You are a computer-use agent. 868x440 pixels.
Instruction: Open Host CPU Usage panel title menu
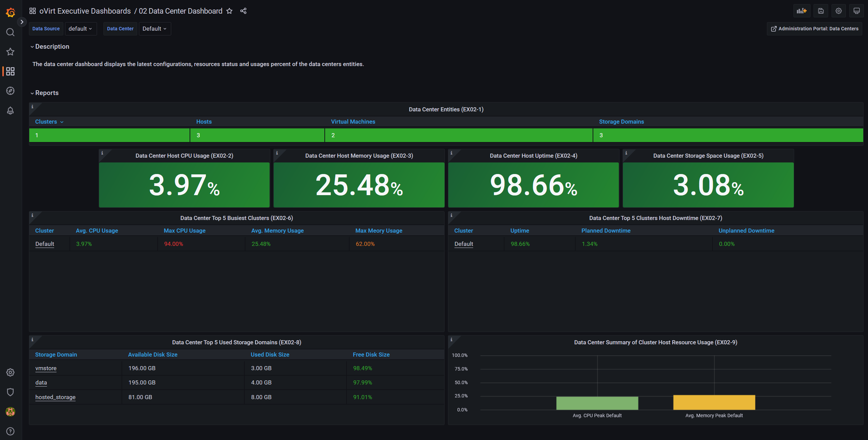pos(184,156)
